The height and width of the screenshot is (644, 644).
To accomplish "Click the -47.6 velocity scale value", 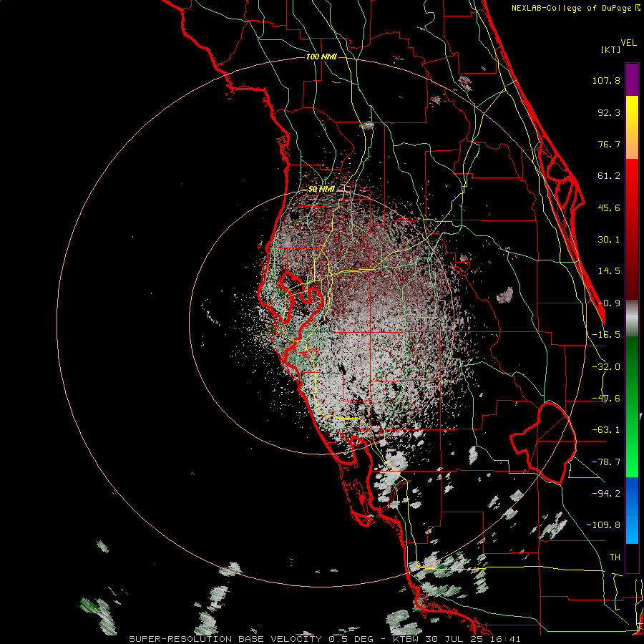I will (x=606, y=399).
